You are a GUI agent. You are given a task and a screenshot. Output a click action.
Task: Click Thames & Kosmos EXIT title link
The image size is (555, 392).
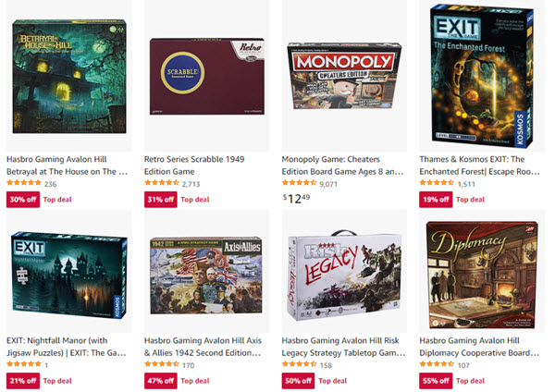480,165
